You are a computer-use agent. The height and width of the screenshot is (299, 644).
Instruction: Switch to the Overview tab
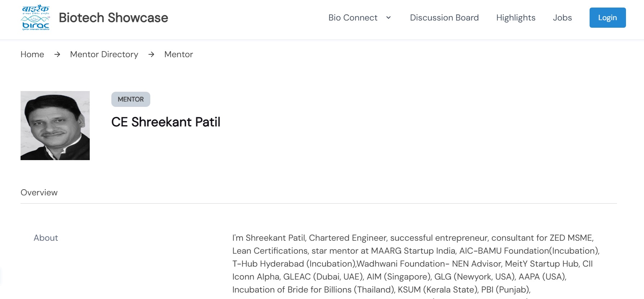(39, 192)
